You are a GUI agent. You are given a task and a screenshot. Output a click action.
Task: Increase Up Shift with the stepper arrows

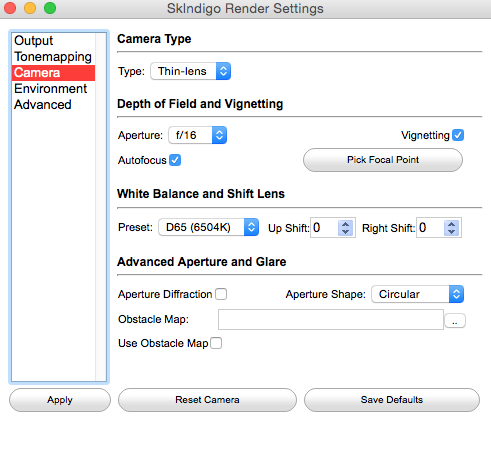pos(346,224)
